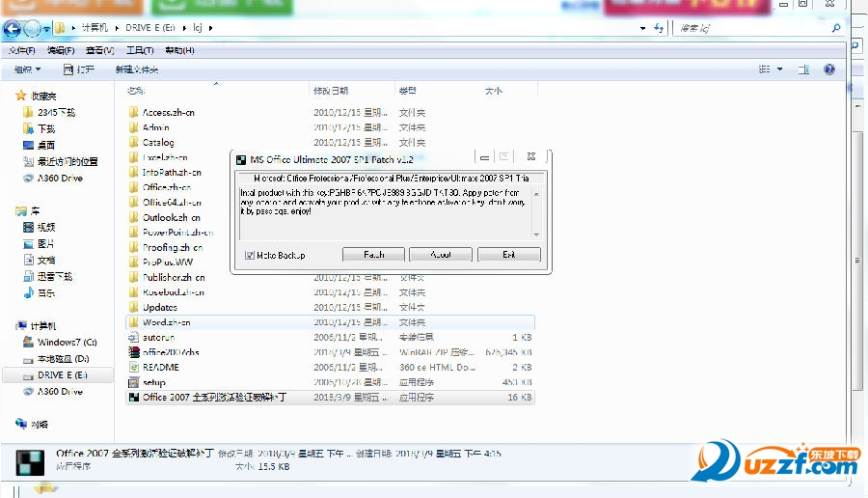Image resolution: width=868 pixels, height=498 pixels.
Task: Sort by the 修改日期 column header
Action: coord(331,91)
